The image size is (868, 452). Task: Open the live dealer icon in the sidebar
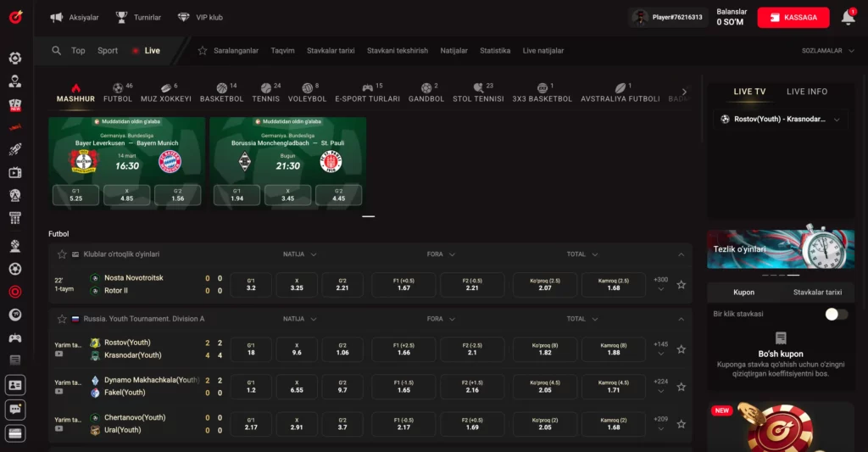[x=15, y=81]
